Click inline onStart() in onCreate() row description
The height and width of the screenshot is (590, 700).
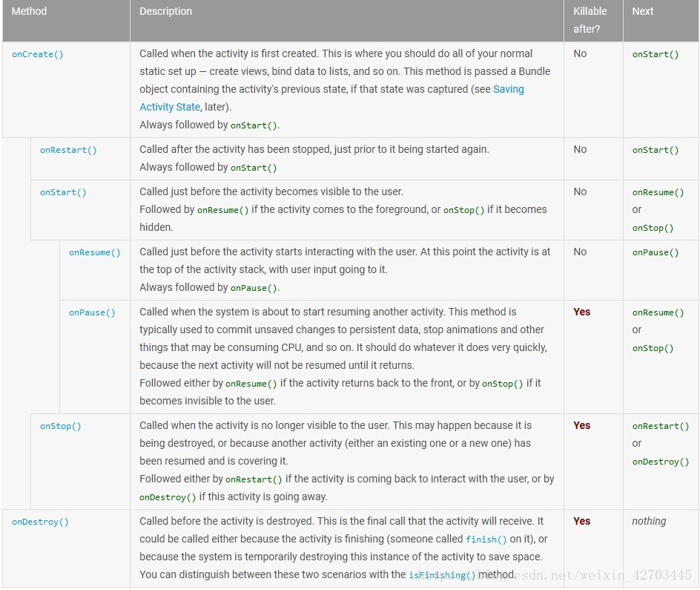[254, 125]
